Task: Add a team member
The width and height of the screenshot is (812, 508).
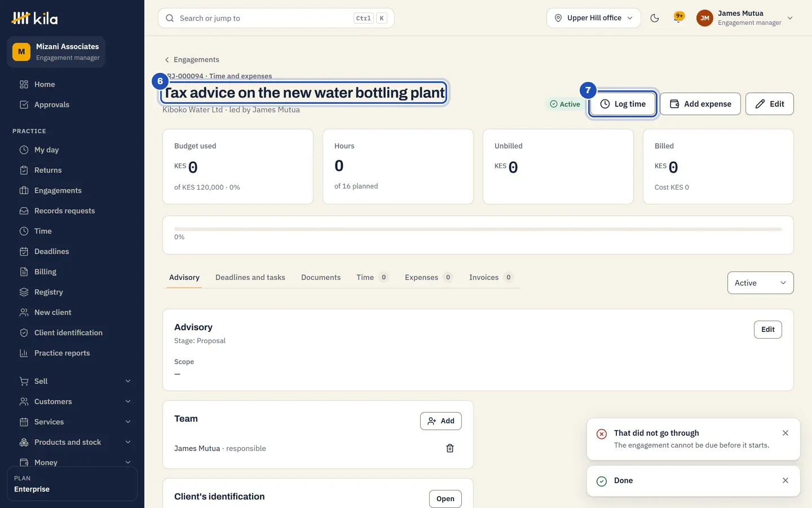Action: [440, 421]
